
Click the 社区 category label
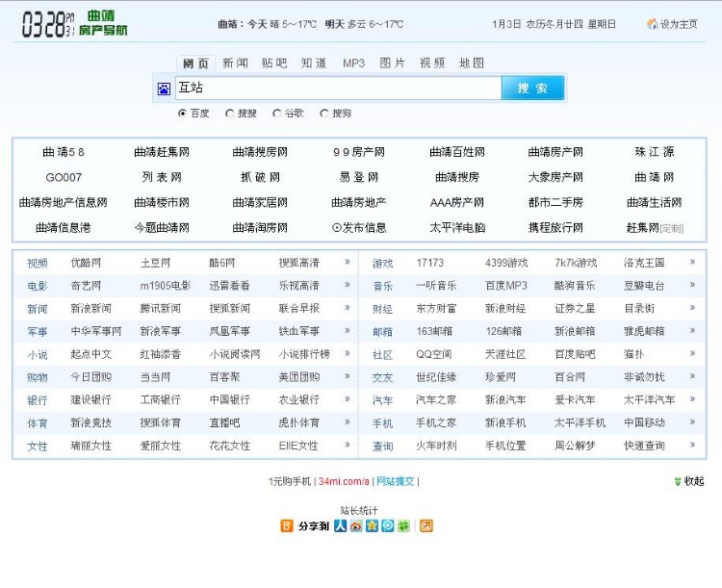[x=382, y=354]
